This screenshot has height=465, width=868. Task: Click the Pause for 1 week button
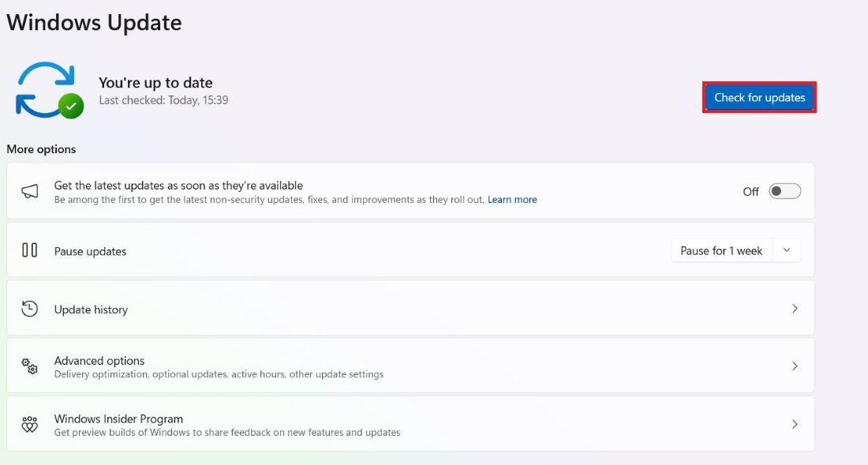click(721, 250)
